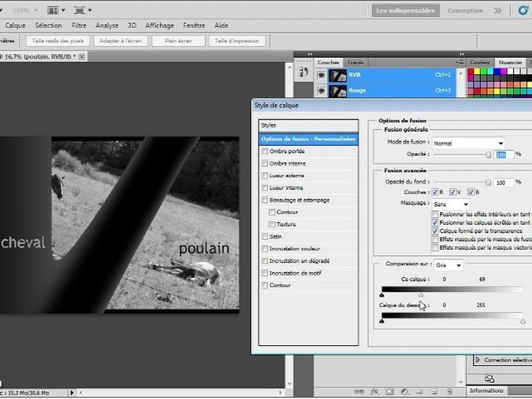
Task: Open Arrange Documents dropdown arrow
Action: (x=63, y=11)
